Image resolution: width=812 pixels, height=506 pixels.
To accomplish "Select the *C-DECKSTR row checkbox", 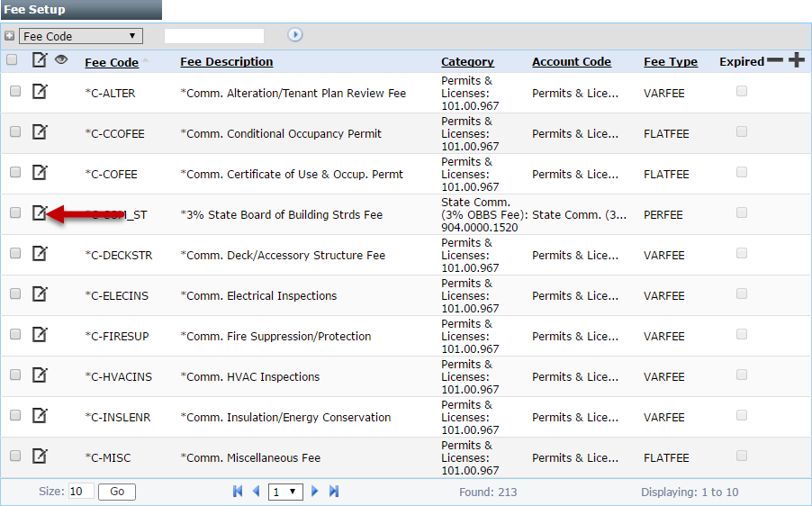I will [15, 253].
